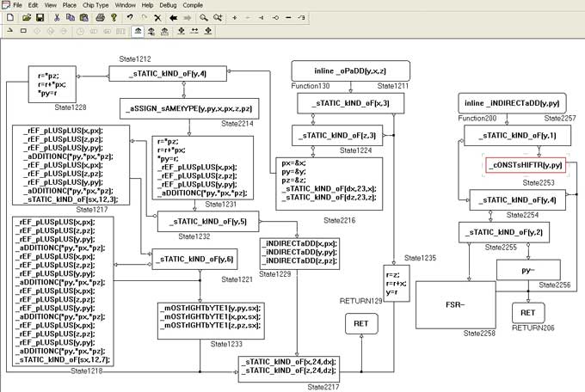Navigate back with the left arrow icon
The image size is (585, 392).
click(x=173, y=17)
